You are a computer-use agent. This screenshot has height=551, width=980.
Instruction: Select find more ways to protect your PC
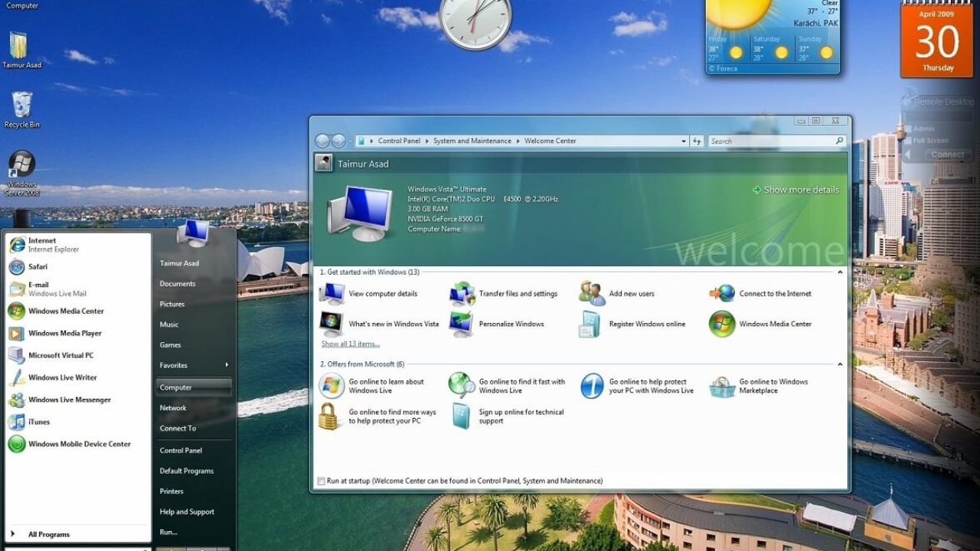point(378,416)
